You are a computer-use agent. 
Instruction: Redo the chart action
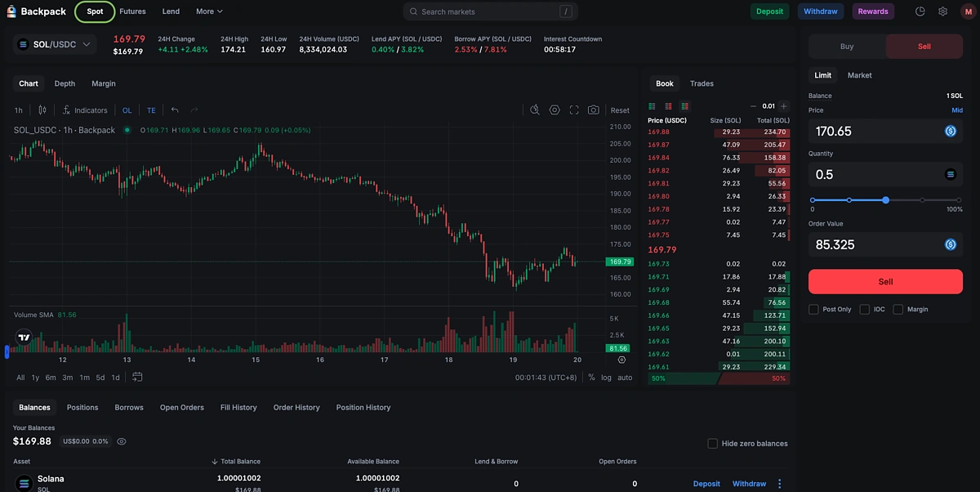(x=194, y=110)
